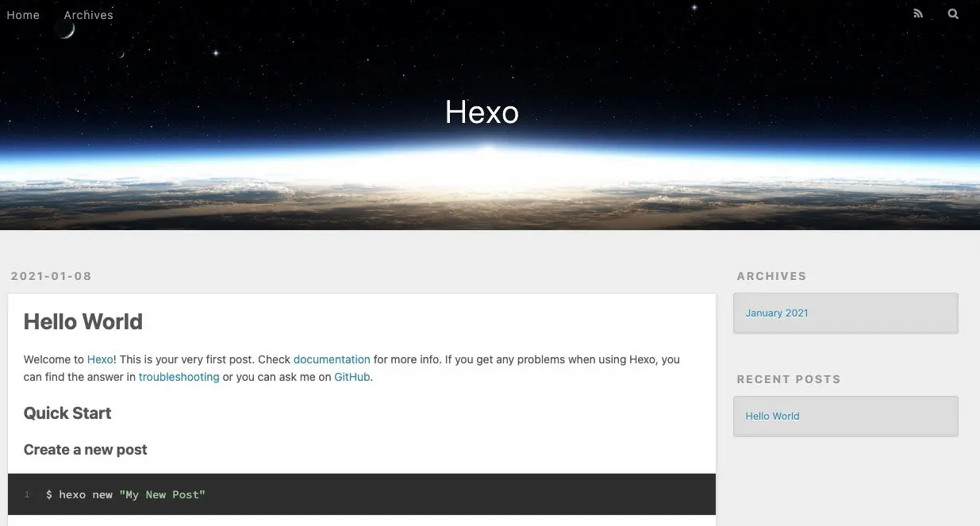Select January 2021 in Archives widget
This screenshot has height=526, width=980.
click(x=777, y=313)
